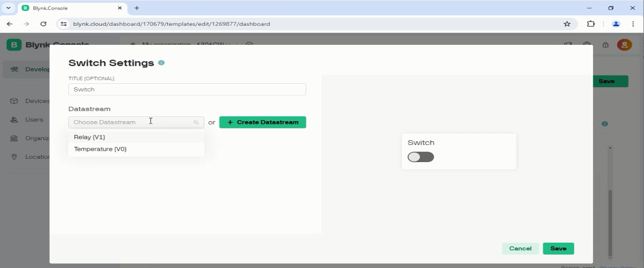The image size is (644, 268).
Task: Open the browser extensions puzzle icon
Action: [591, 24]
